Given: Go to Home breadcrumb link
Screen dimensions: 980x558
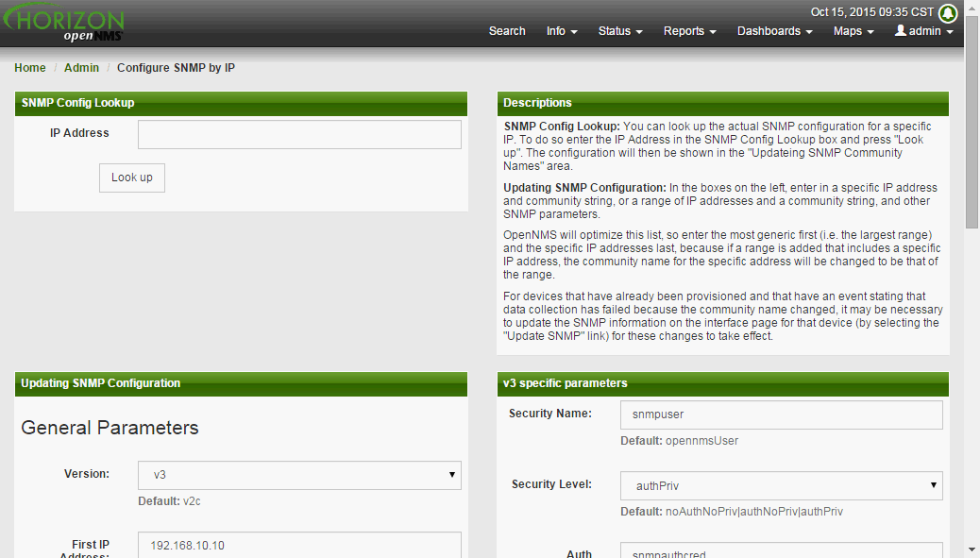Looking at the screenshot, I should (x=30, y=68).
